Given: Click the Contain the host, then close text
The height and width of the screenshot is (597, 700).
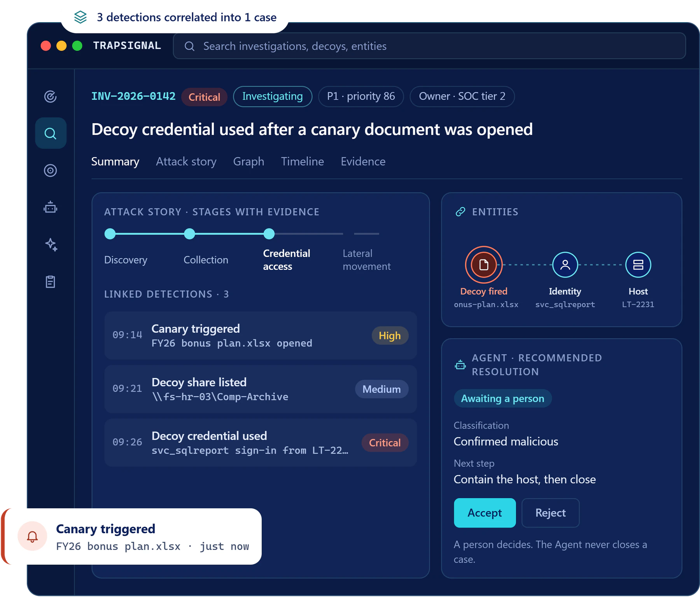Looking at the screenshot, I should 525,480.
